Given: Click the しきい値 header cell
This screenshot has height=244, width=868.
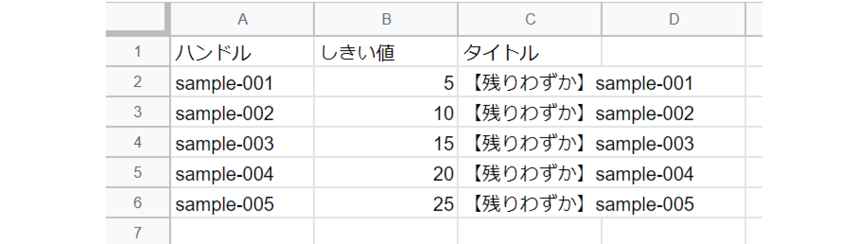Looking at the screenshot, I should click(386, 52).
